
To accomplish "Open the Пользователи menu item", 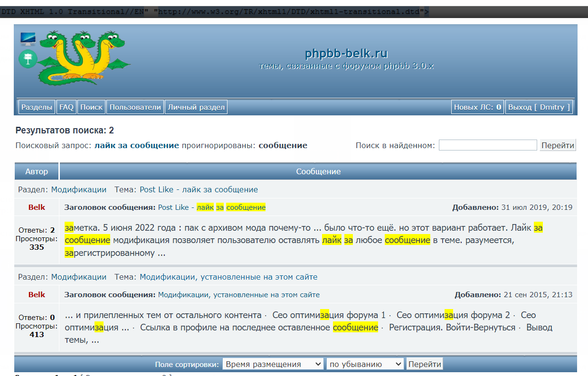I will 135,107.
